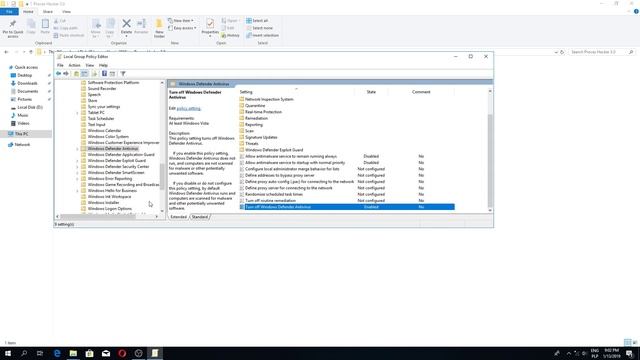Screen dimensions: 640x360
Task: Open Action Center notification icon
Action: [630, 353]
